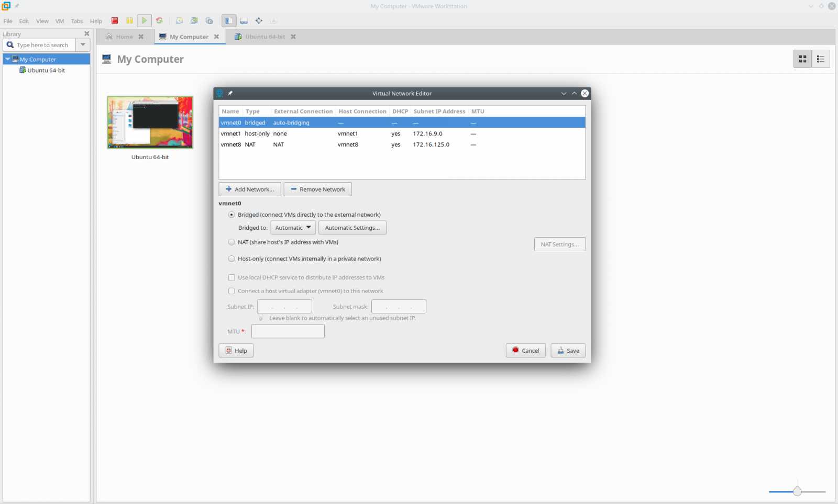Click the Restart guest toolbar icon
Image resolution: width=838 pixels, height=504 pixels.
click(159, 20)
